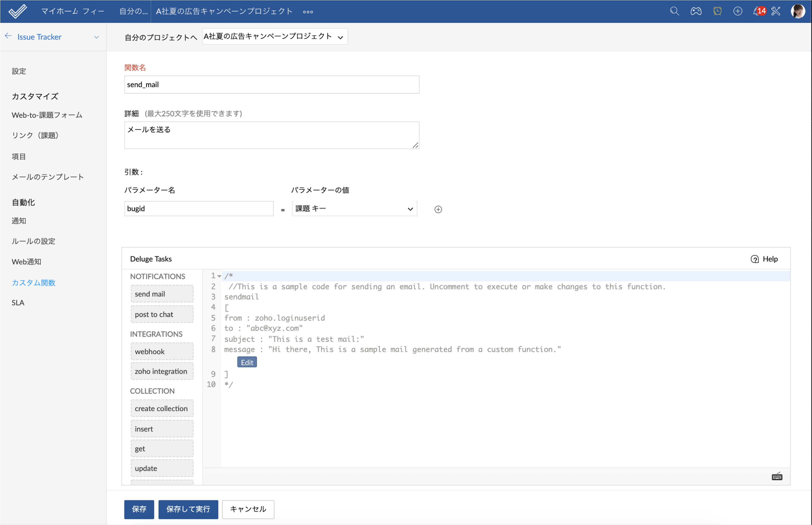
Task: Click the Help question mark icon
Action: 755,259
